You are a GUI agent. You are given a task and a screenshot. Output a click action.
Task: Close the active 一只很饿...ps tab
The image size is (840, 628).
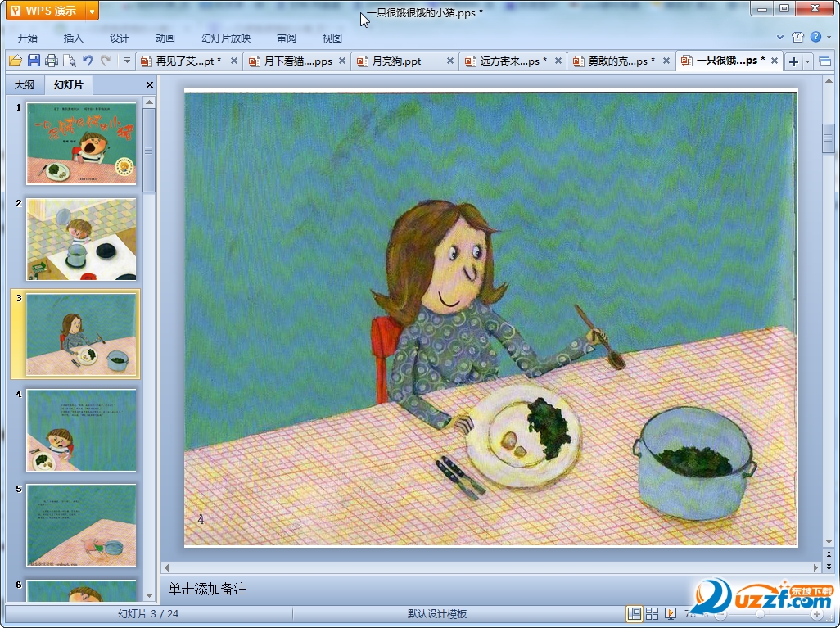coord(775,61)
